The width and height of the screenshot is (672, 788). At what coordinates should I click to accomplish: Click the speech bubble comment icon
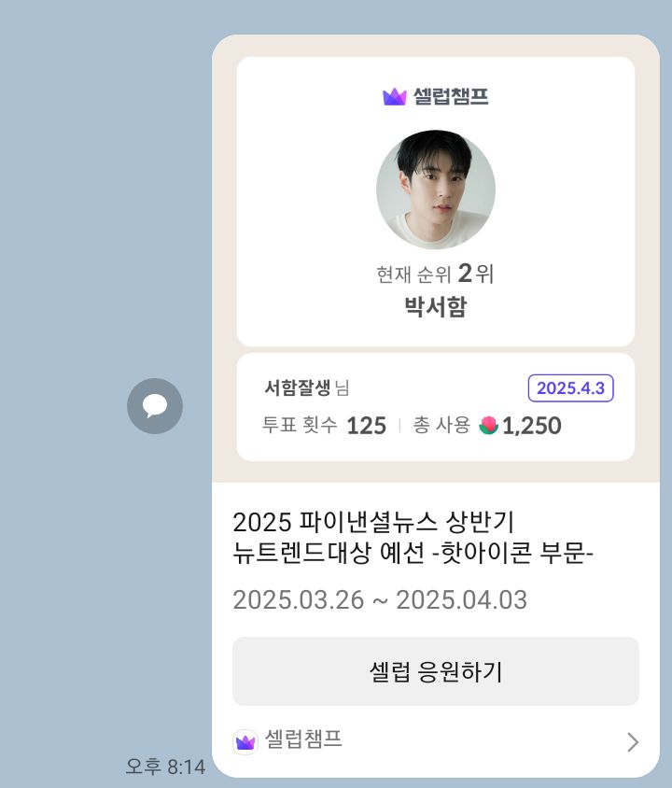click(x=155, y=406)
